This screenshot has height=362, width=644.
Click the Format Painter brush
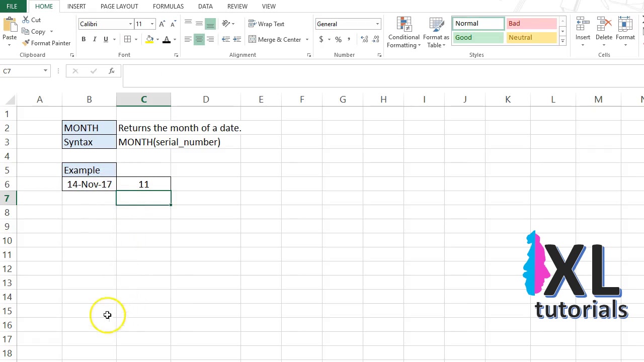(26, 43)
